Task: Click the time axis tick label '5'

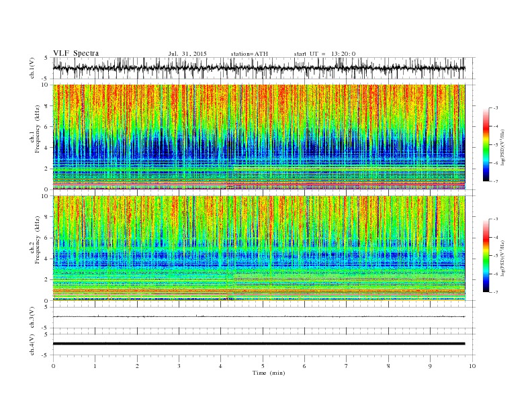Action: [x=263, y=366]
